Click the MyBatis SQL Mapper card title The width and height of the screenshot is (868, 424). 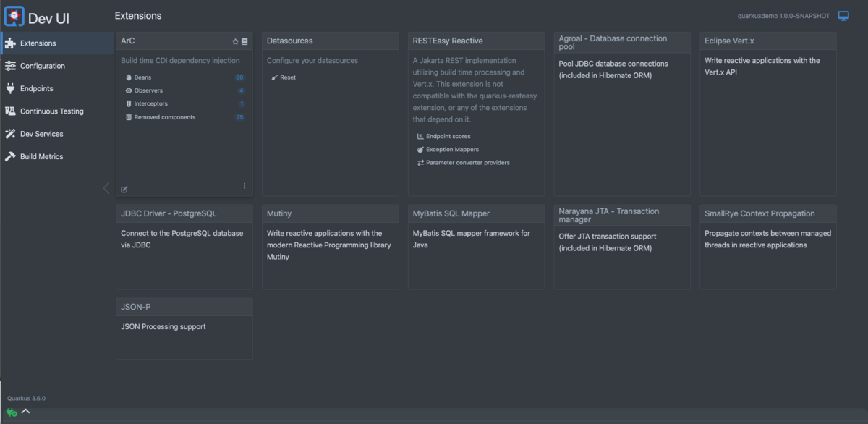(451, 213)
